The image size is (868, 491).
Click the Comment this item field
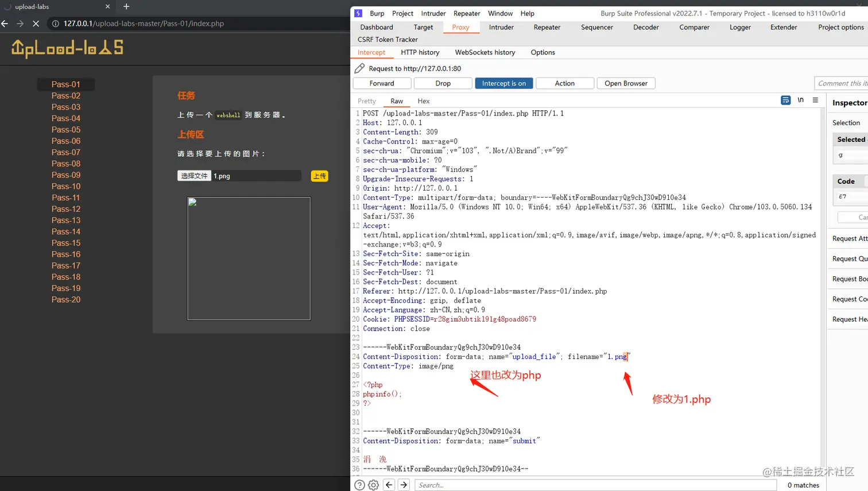[x=841, y=83]
